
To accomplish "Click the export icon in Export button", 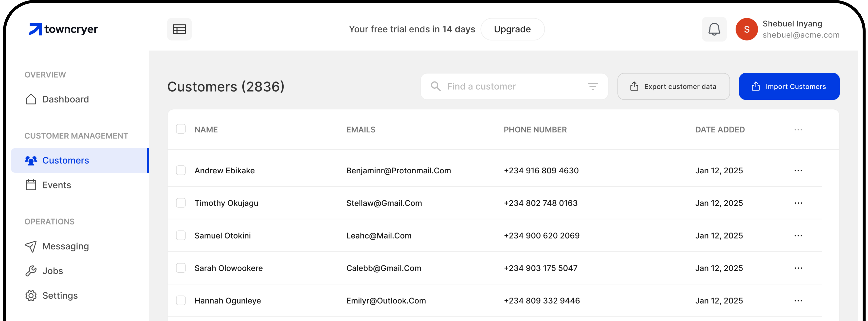I will pyautogui.click(x=634, y=86).
